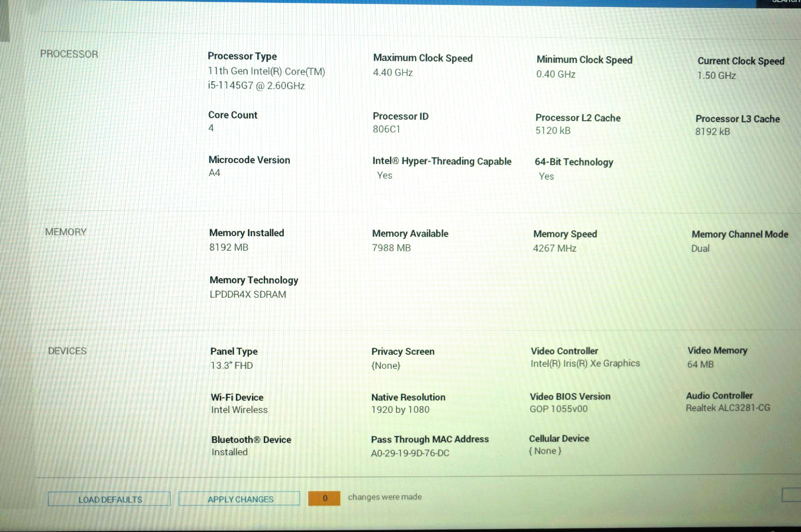Click the 4.40 GHz value
801x532 pixels.
(x=393, y=73)
